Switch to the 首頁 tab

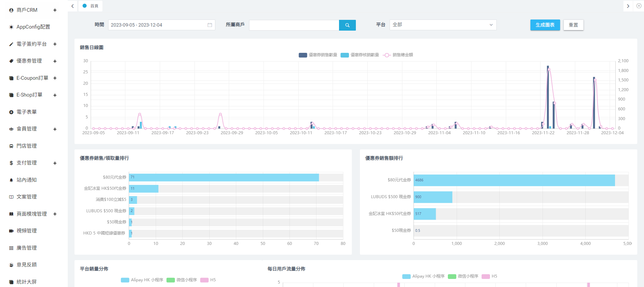pyautogui.click(x=90, y=6)
